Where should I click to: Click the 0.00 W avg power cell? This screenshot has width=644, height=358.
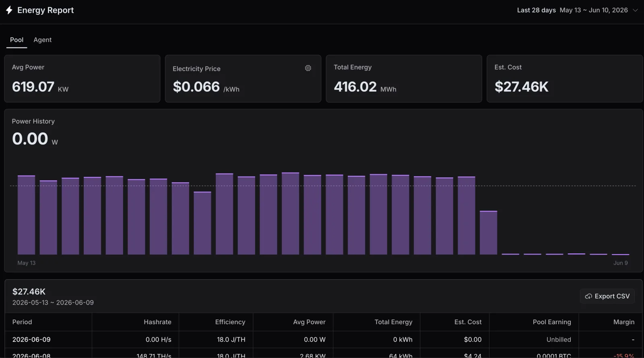[x=314, y=339]
